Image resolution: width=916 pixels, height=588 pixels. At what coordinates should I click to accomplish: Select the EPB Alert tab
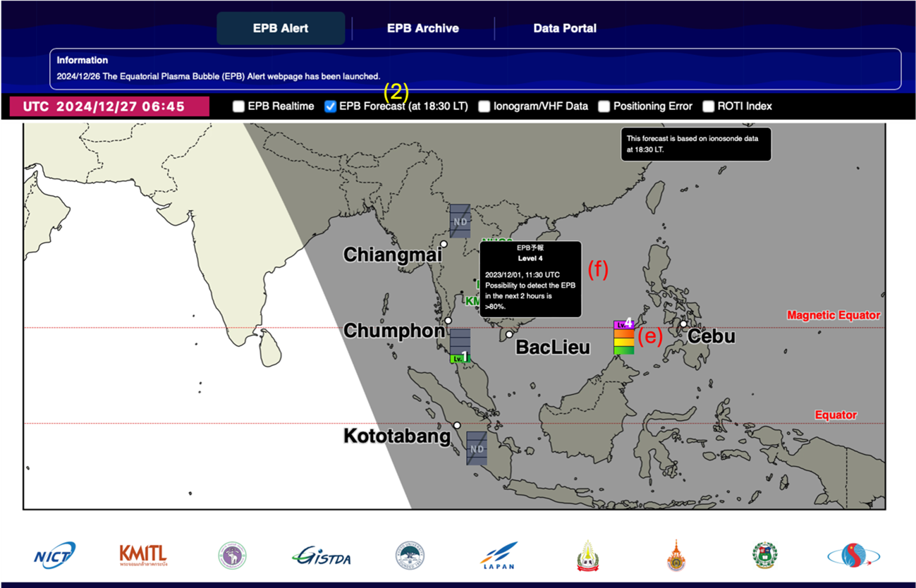[281, 27]
